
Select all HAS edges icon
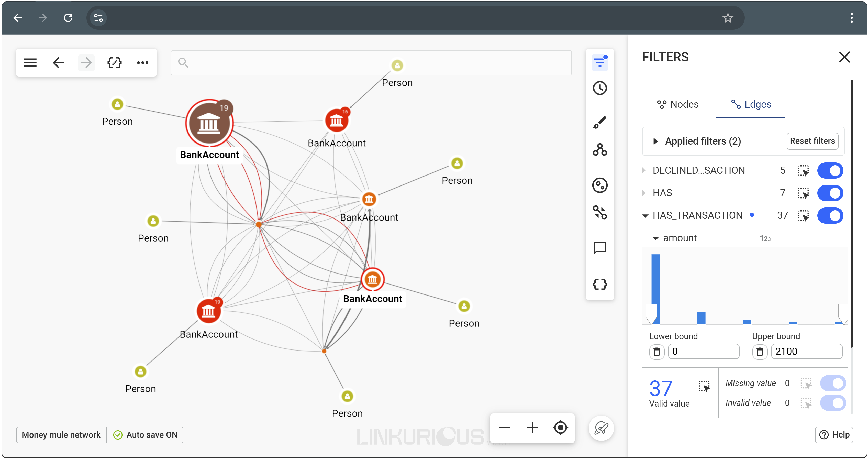pyautogui.click(x=803, y=193)
